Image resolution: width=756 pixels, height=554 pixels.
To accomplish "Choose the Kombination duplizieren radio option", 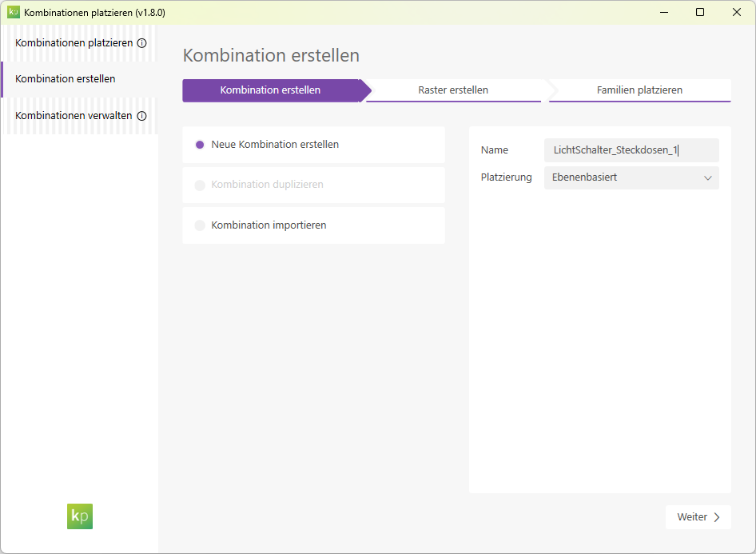I will point(200,185).
